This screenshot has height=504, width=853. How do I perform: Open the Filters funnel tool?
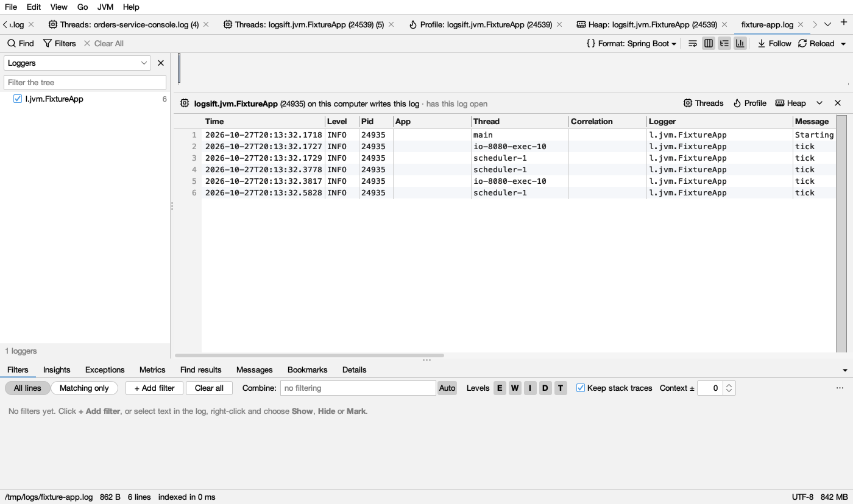click(59, 44)
